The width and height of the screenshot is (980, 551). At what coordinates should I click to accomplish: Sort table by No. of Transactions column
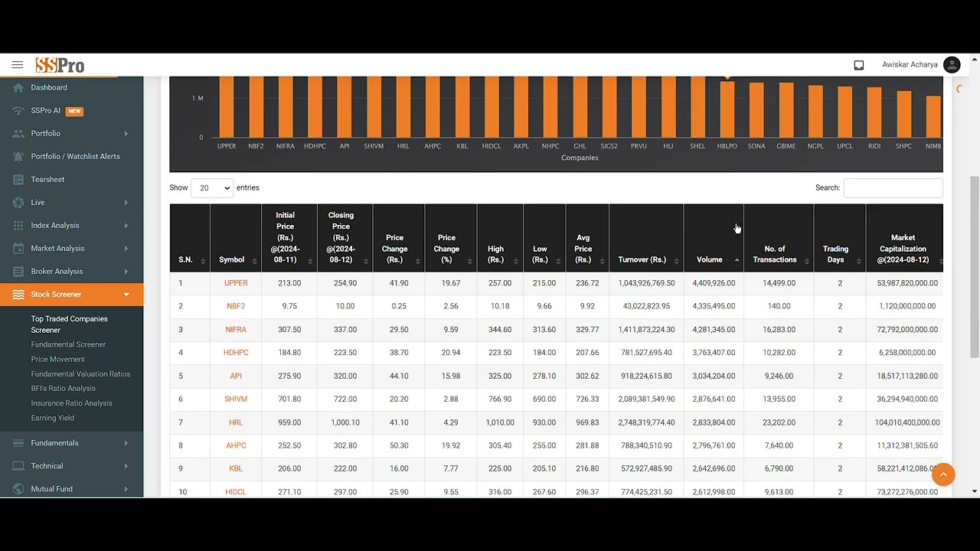(779, 237)
